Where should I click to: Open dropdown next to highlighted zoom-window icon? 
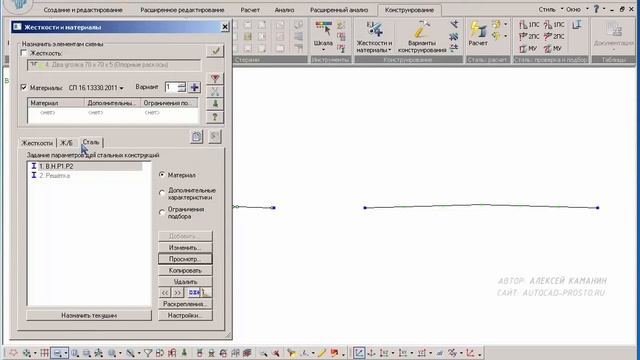pos(66,353)
